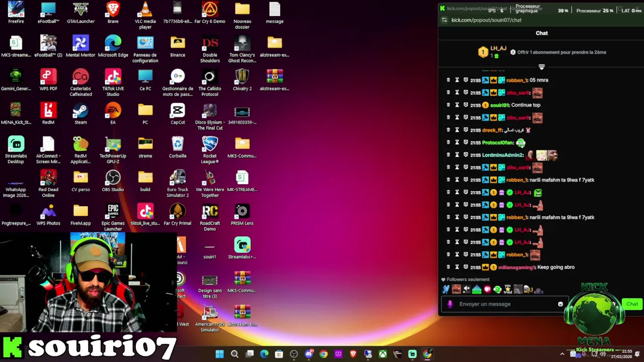
Task: Open the Far Cry 6 Demo shortcut
Action: pos(210,13)
